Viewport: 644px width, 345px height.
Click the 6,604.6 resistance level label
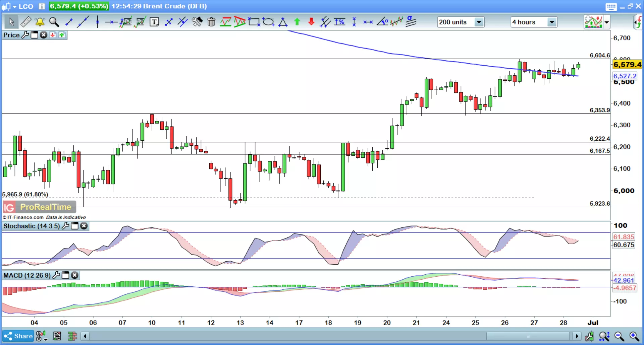click(x=600, y=55)
